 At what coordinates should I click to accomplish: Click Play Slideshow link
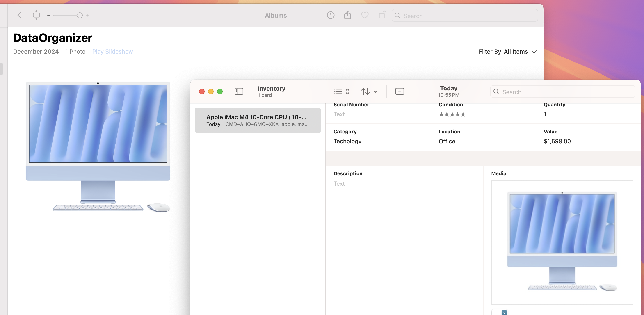[x=112, y=52]
